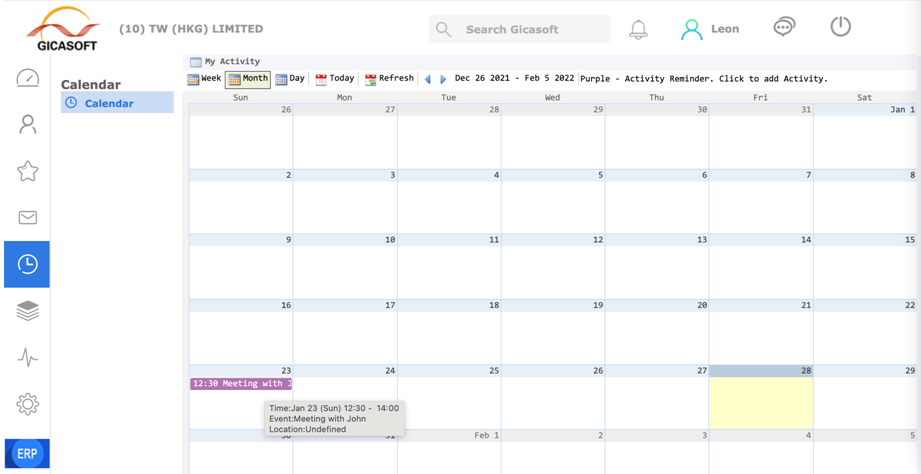Open the contacts person sidebar icon

tap(27, 124)
